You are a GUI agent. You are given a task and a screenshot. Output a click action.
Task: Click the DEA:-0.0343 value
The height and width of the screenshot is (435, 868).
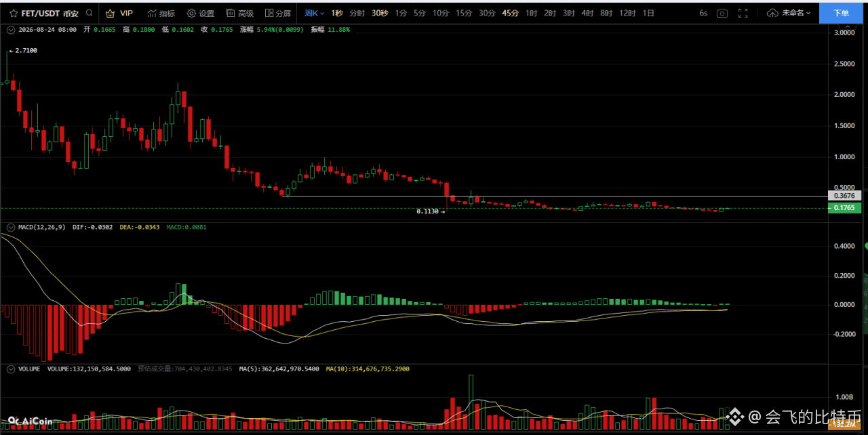140,227
